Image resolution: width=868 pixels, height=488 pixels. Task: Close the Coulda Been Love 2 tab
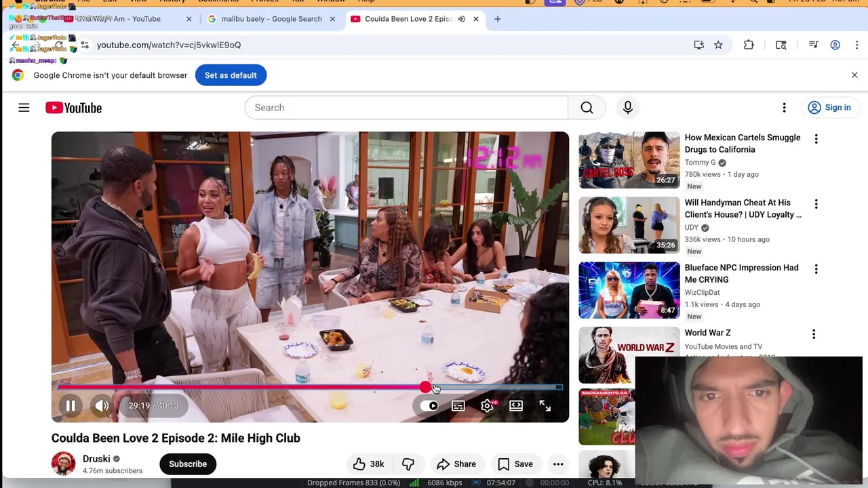[476, 19]
